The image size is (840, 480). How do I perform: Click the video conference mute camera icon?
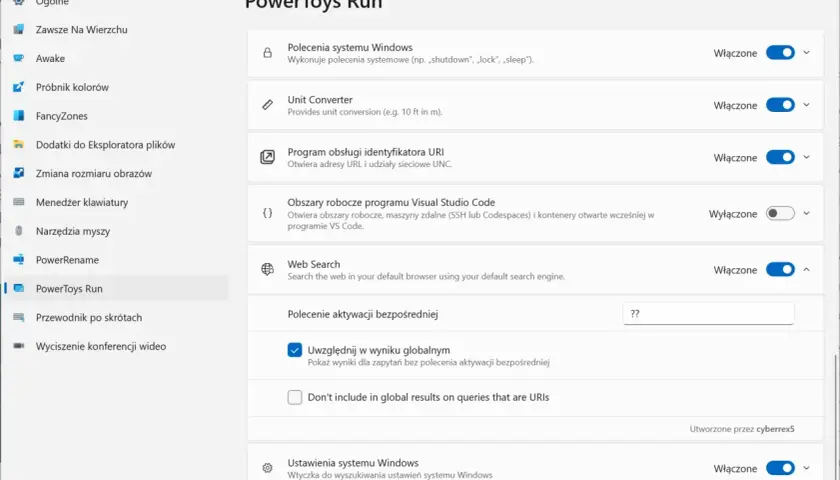[19, 346]
